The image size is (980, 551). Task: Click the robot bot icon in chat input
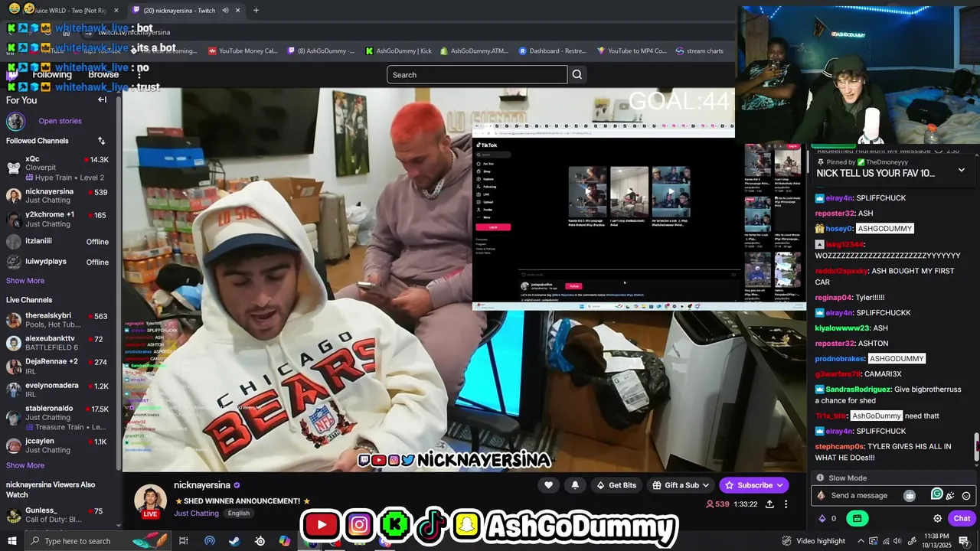910,496
